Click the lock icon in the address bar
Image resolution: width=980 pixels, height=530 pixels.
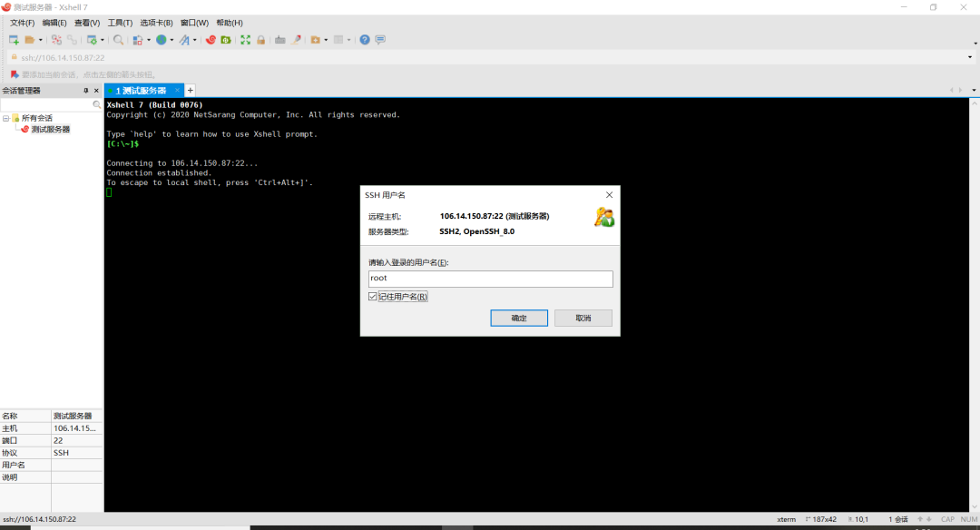pos(15,57)
